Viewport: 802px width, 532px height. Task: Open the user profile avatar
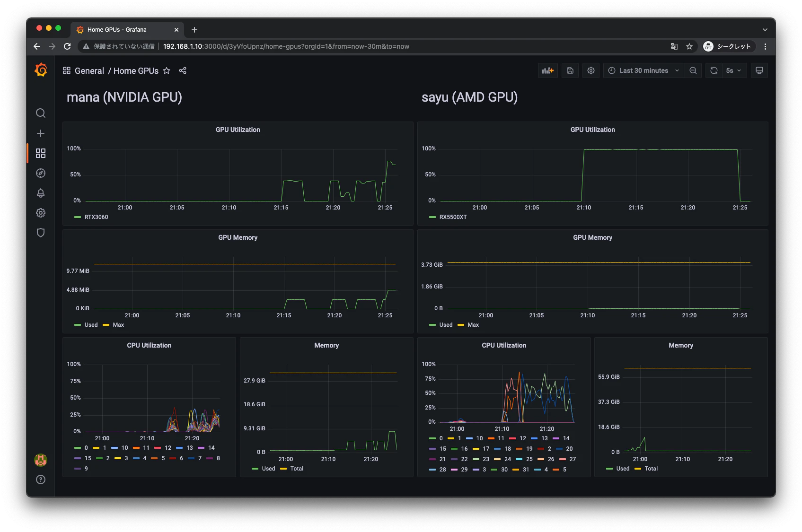tap(41, 460)
